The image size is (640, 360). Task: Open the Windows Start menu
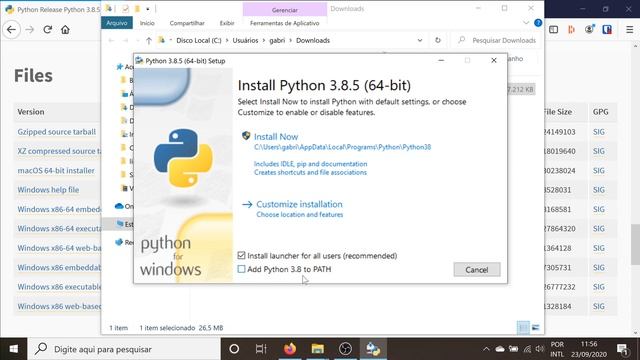point(13,349)
